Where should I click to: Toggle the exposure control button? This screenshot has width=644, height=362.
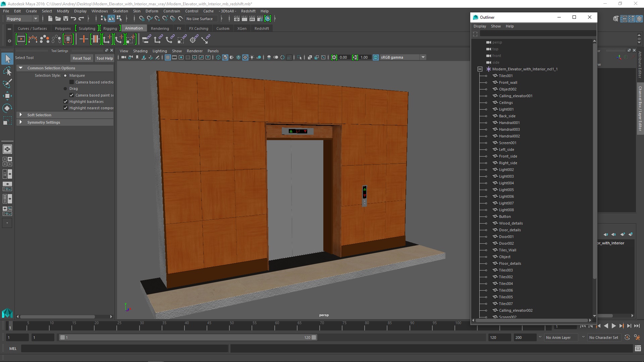click(334, 57)
